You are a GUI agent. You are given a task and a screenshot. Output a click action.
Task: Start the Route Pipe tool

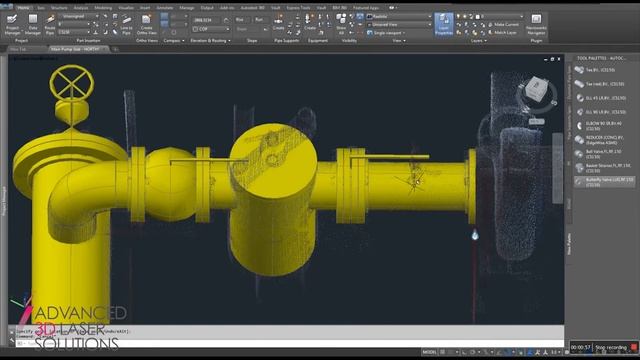pyautogui.click(x=50, y=24)
